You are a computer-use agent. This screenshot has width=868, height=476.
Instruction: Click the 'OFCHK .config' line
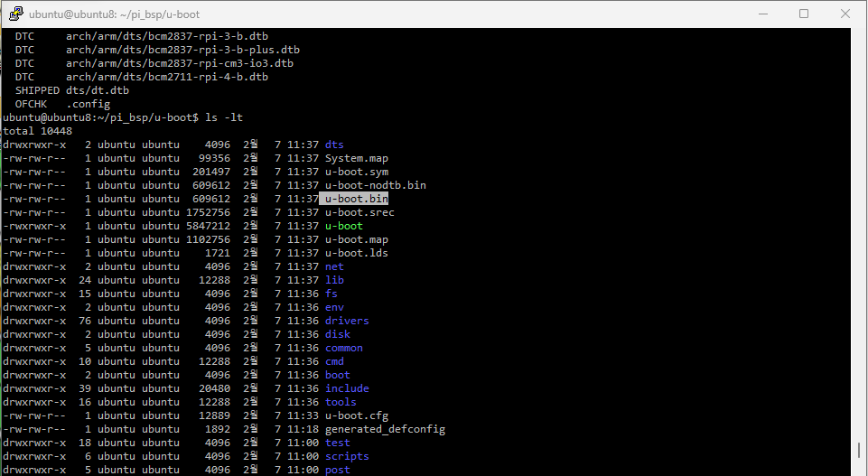(62, 104)
